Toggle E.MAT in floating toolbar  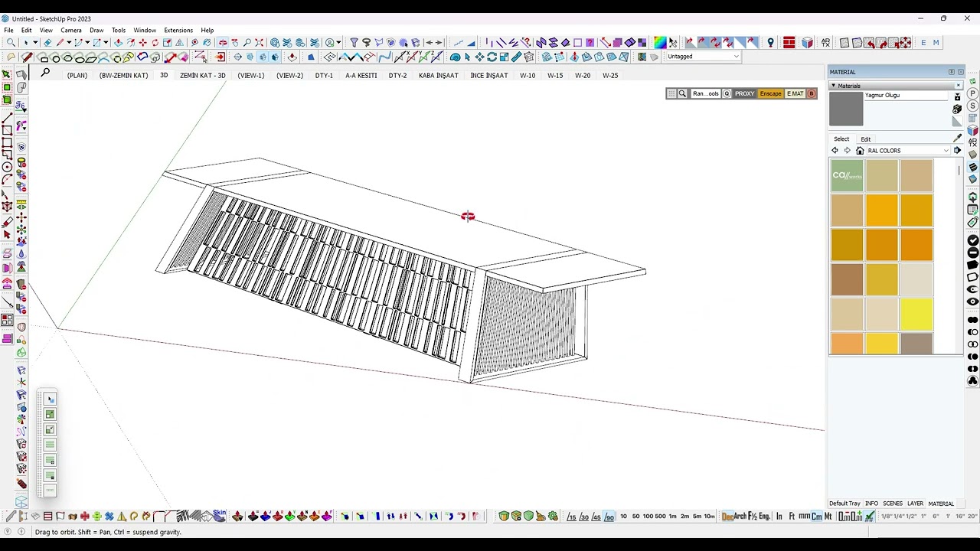coord(795,93)
